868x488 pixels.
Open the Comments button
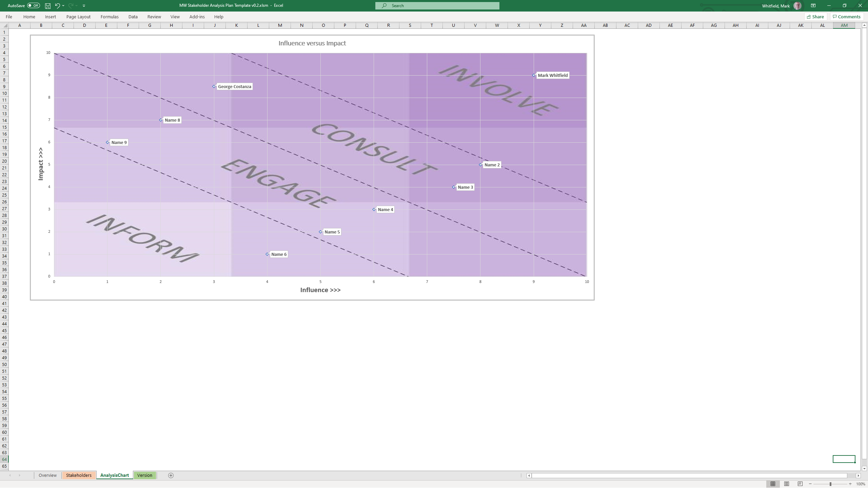(x=847, y=17)
